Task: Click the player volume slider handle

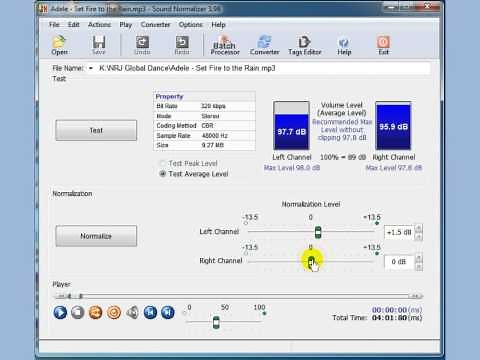Action: [x=216, y=322]
